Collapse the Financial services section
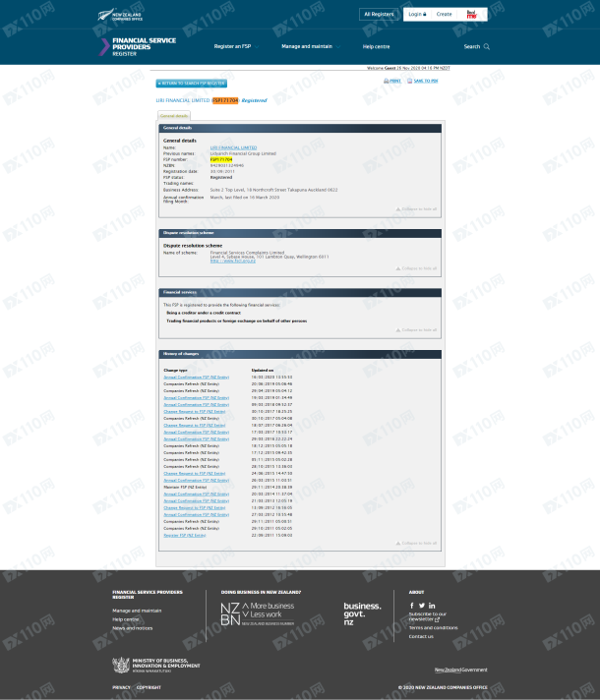Image resolution: width=600 pixels, height=700 pixels. coord(416,330)
